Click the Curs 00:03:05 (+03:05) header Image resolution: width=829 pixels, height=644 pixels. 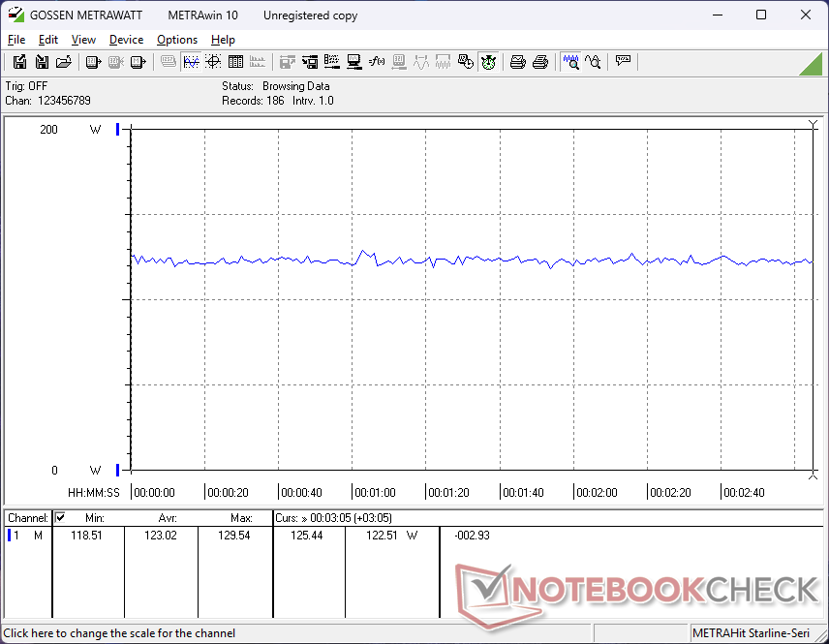(333, 518)
